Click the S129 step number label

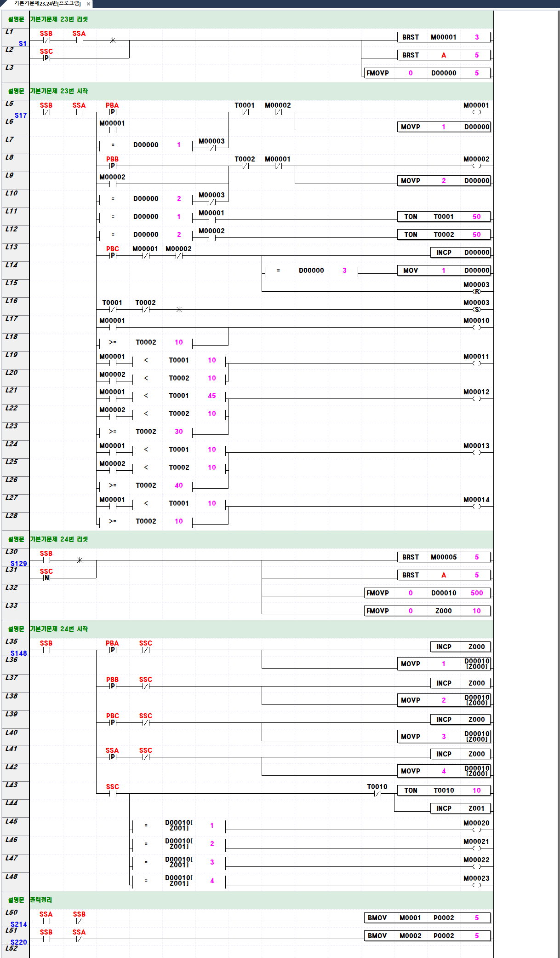19,564
